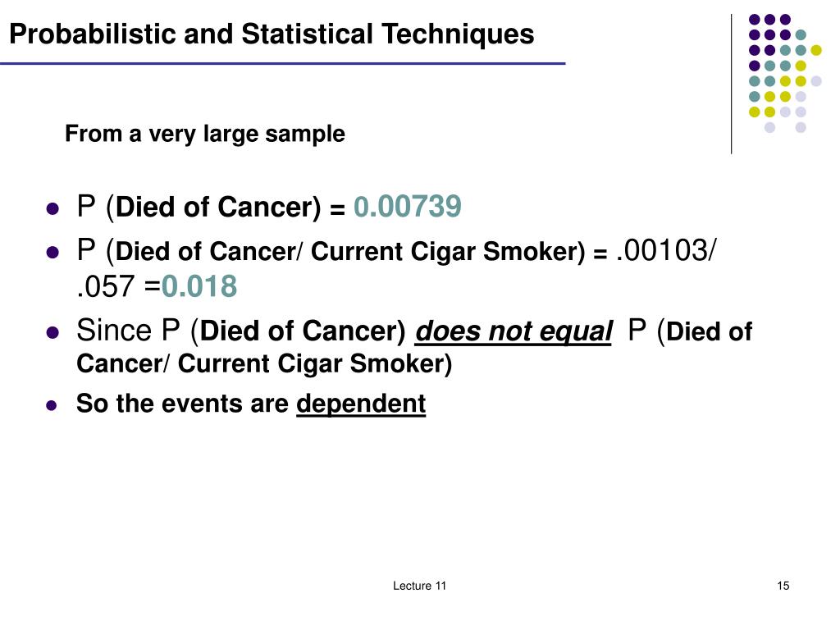This screenshot has height=630, width=840.
Task: Click the teal value 0.00739
Action: tap(407, 207)
